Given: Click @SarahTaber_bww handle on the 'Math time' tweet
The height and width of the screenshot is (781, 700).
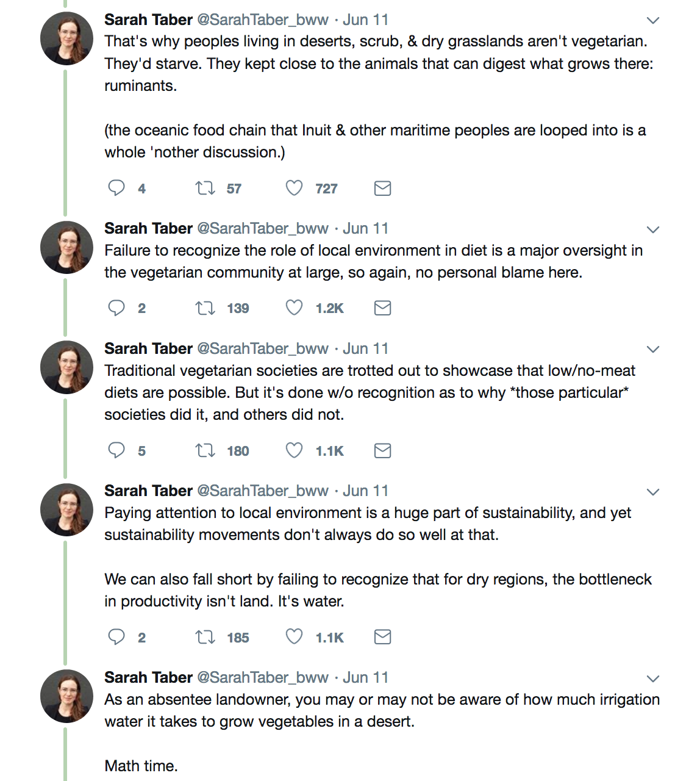Looking at the screenshot, I should 263,677.
